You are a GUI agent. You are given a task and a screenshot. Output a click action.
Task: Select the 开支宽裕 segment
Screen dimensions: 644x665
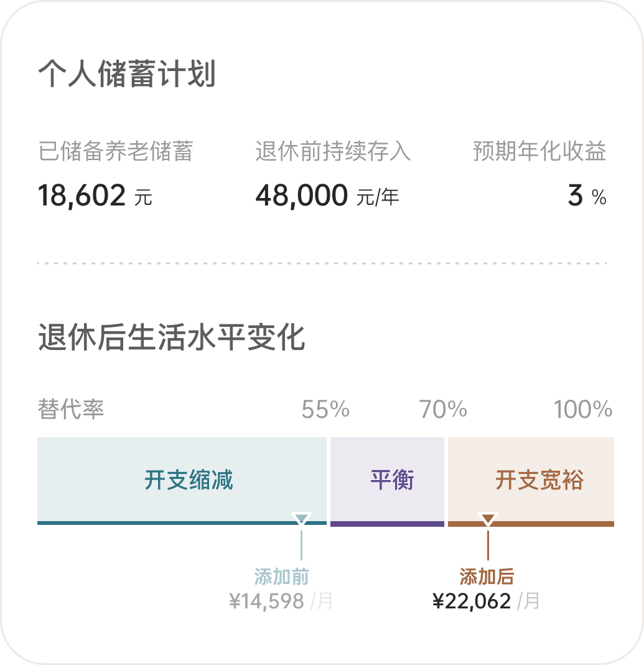[x=531, y=480]
